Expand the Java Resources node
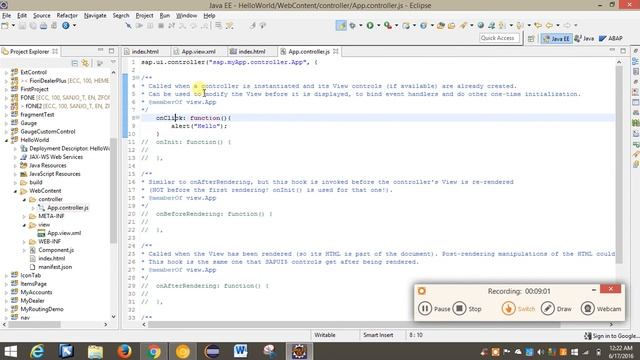Screen dimensions: 640x360 coord(16,166)
